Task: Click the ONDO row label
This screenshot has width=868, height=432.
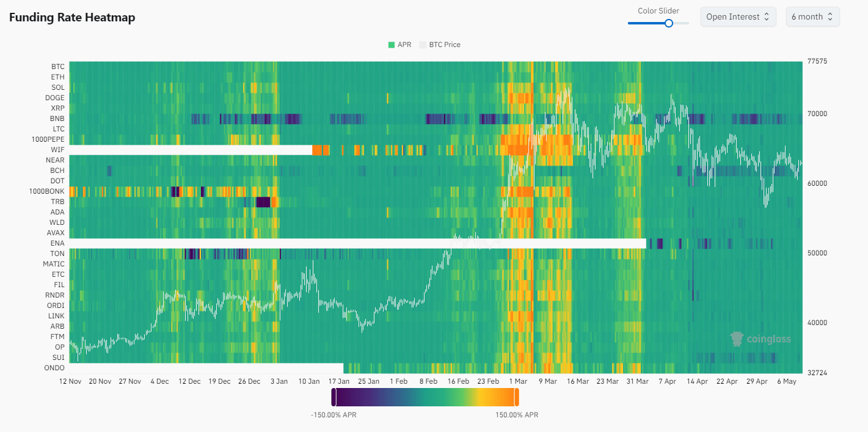Action: pos(54,368)
